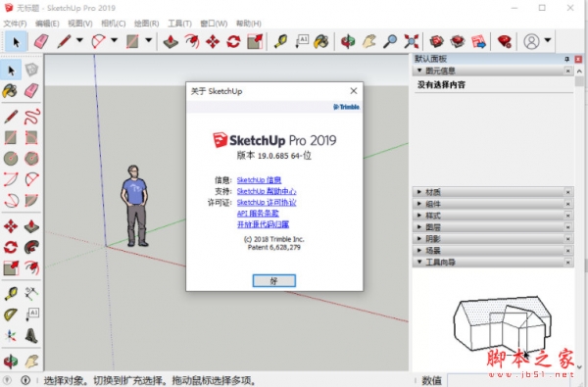Select the Freehand tool in left toolbar

point(32,117)
